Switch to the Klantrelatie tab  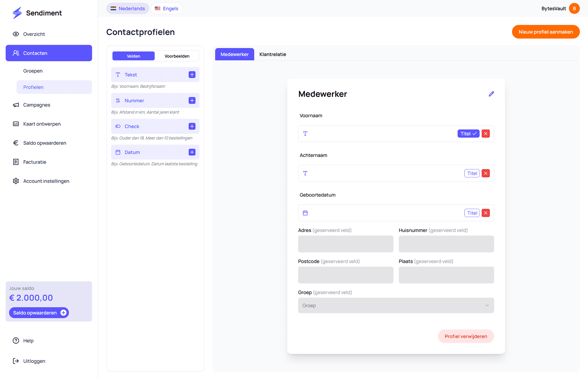pyautogui.click(x=273, y=54)
